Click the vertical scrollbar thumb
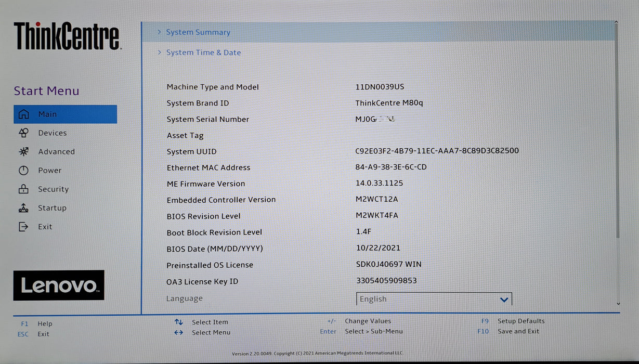The width and height of the screenshot is (639, 364). click(617, 130)
